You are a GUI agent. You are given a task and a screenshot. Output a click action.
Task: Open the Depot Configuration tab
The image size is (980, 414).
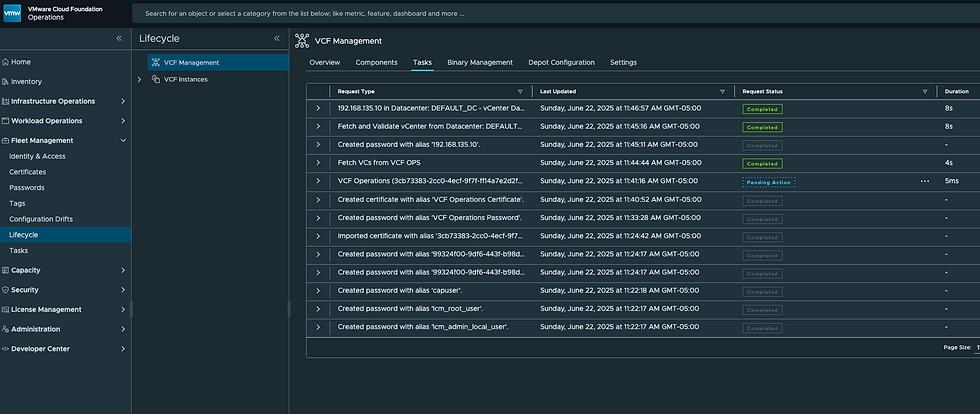tap(561, 63)
